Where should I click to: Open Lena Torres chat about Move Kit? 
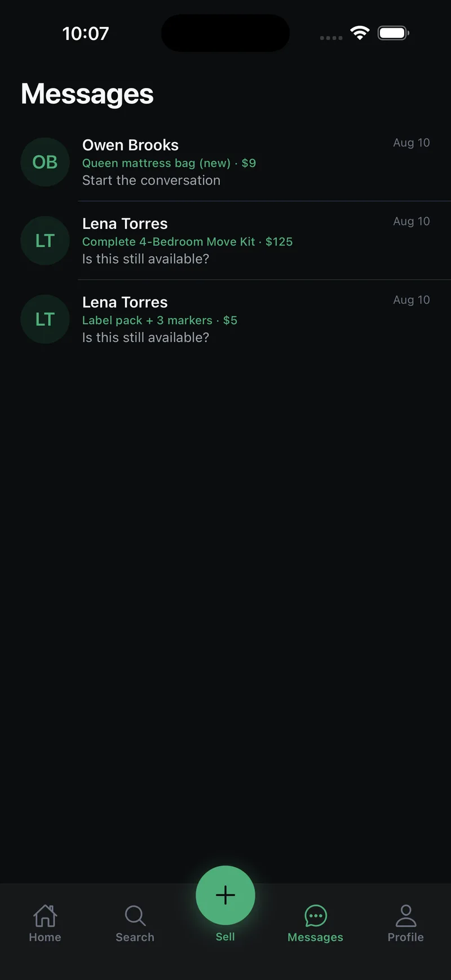point(225,241)
